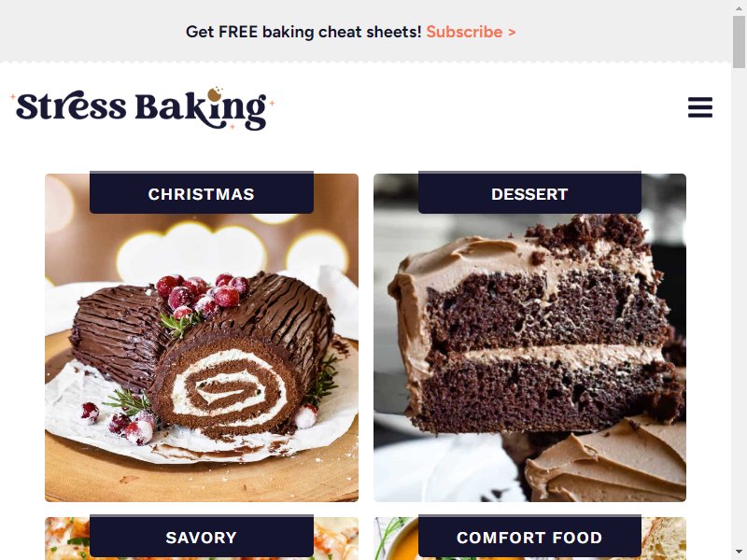Screen dimensions: 747x560
Task: Click the cookie icon above the logo's letter i
Action: tap(215, 94)
